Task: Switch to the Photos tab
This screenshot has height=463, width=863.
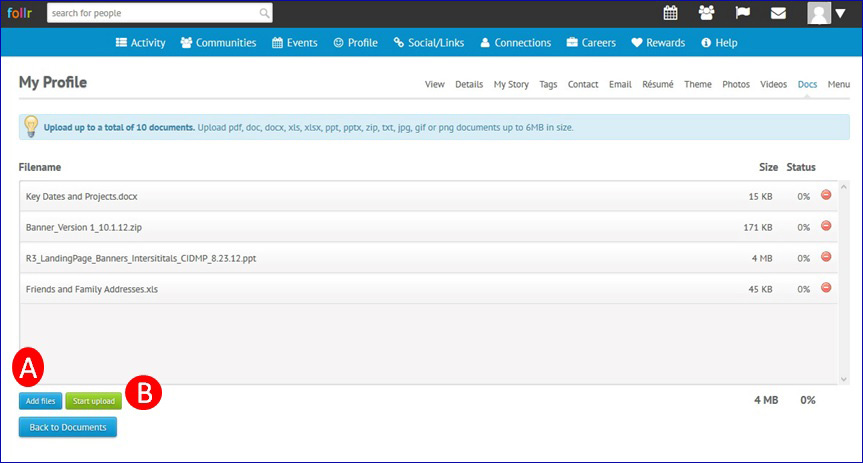Action: [736, 84]
